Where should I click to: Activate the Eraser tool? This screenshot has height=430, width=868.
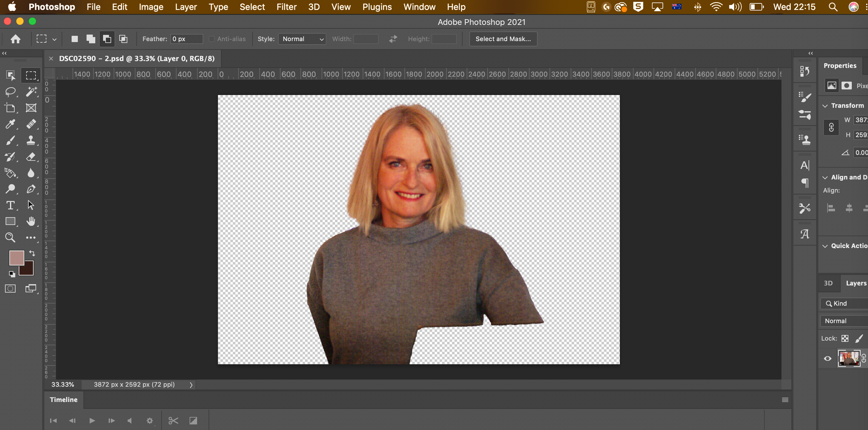[x=31, y=157]
